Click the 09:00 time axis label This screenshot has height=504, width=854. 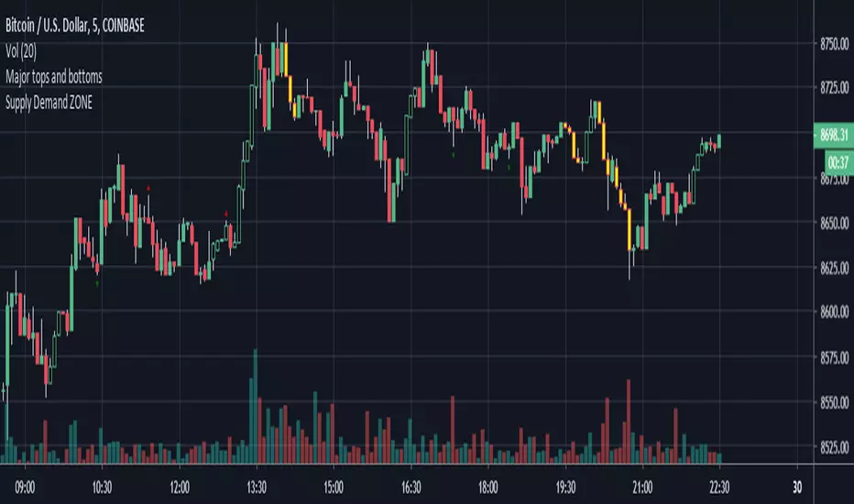click(25, 488)
